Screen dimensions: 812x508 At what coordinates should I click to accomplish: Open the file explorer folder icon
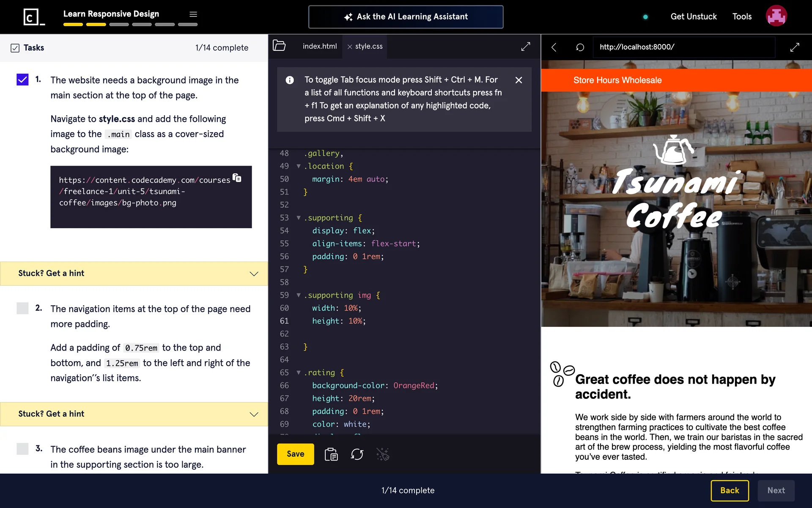click(279, 46)
